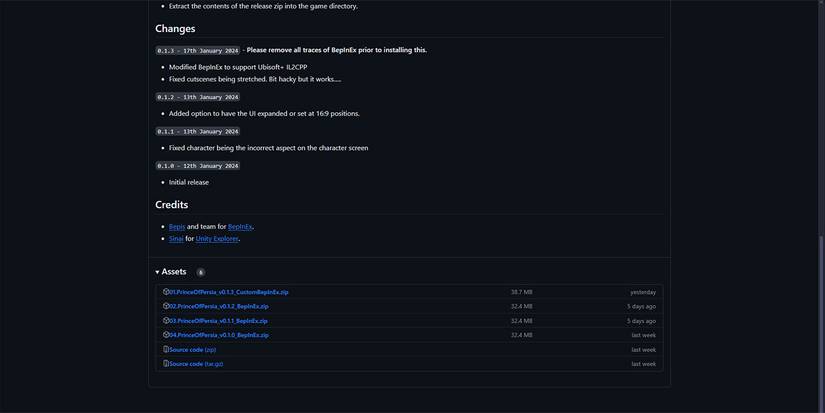Open the Unity Explorer link

point(217,239)
